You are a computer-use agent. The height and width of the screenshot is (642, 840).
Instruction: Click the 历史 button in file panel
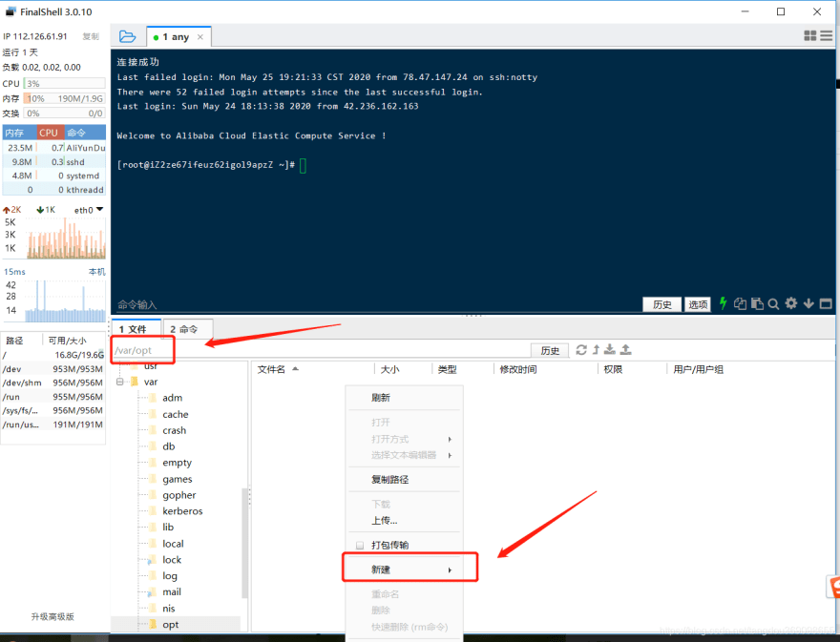click(550, 350)
